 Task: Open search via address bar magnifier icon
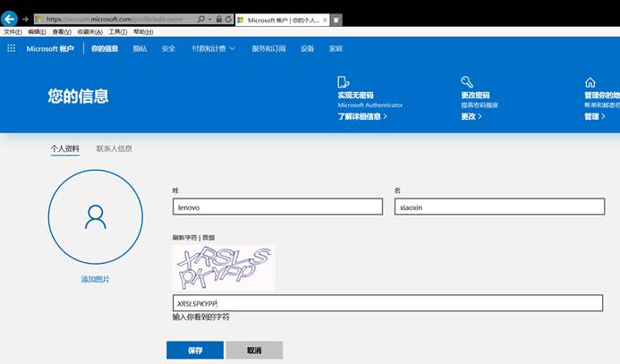201,19
